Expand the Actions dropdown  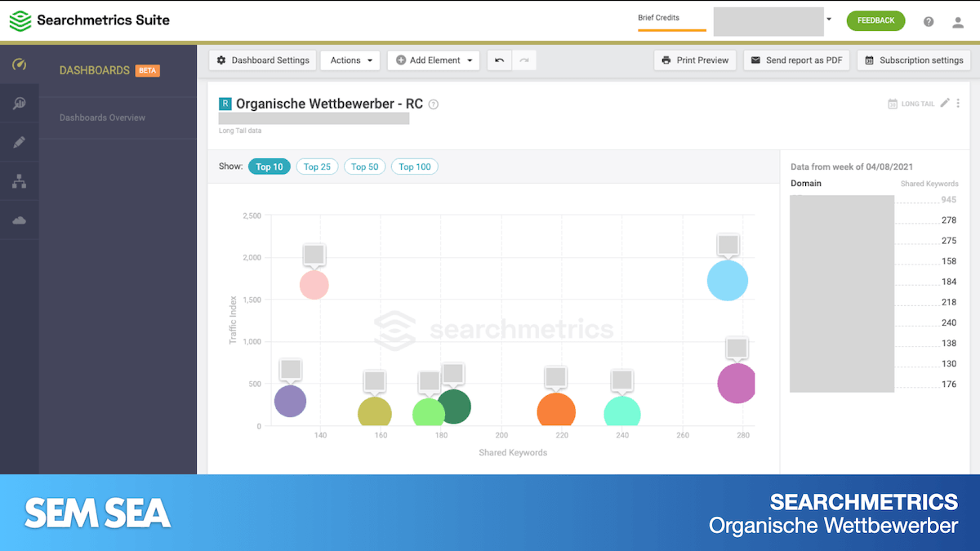(x=350, y=60)
